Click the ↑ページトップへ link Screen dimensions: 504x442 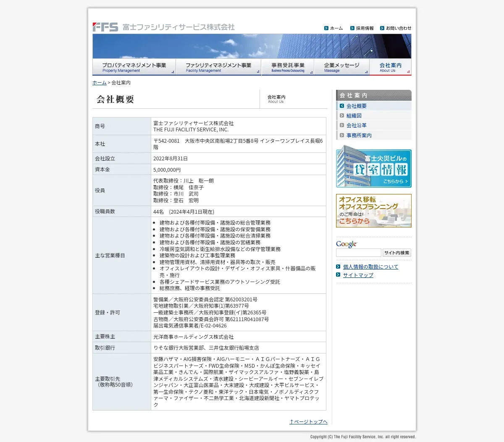point(308,421)
